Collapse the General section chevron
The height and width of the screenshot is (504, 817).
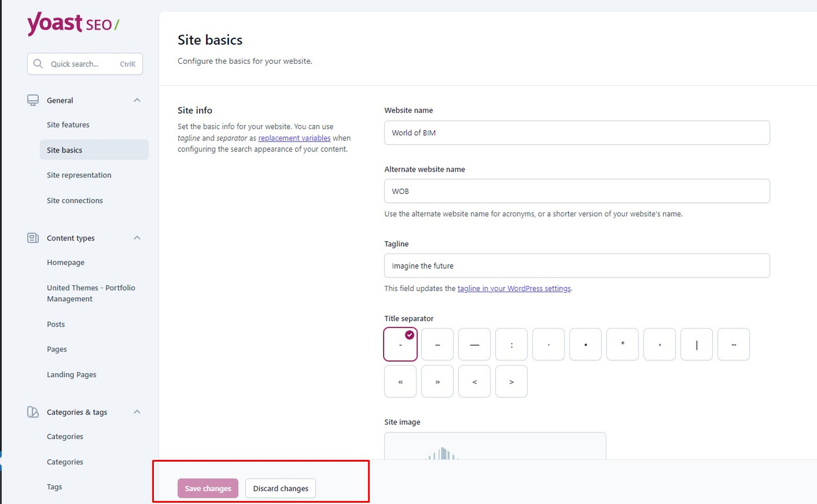[x=137, y=100]
